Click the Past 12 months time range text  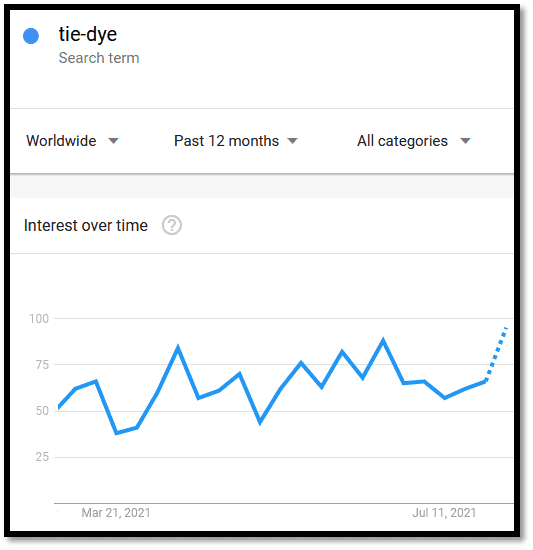coord(227,141)
